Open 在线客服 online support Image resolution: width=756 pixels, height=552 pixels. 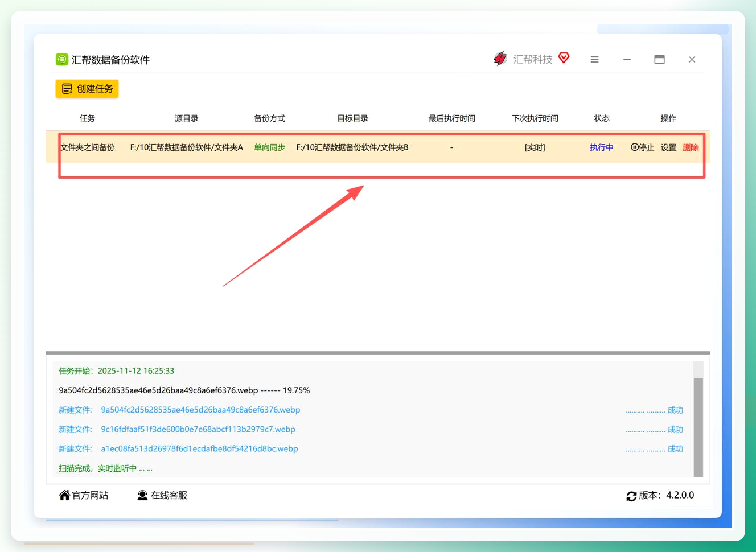click(162, 495)
